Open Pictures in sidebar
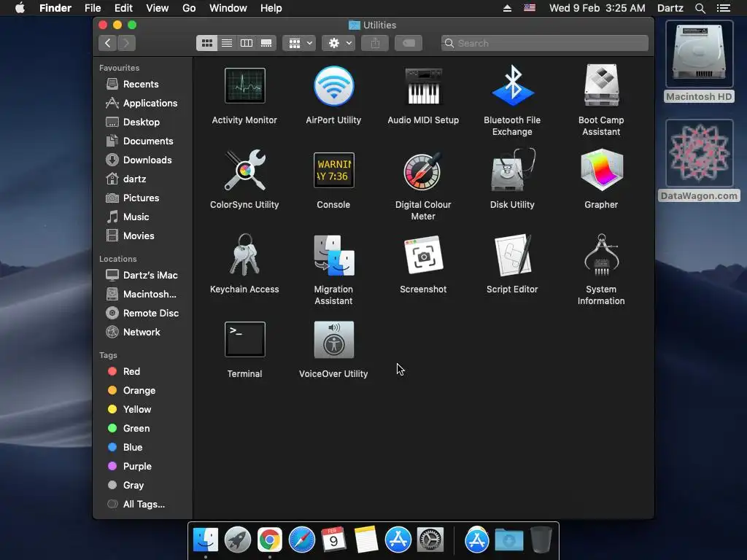This screenshot has height=560, width=747. click(x=142, y=198)
